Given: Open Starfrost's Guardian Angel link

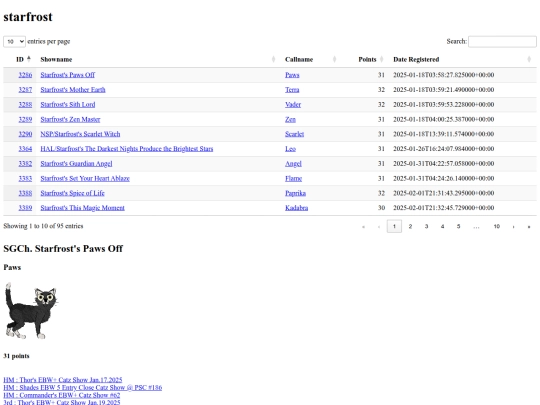Looking at the screenshot, I should point(76,164).
